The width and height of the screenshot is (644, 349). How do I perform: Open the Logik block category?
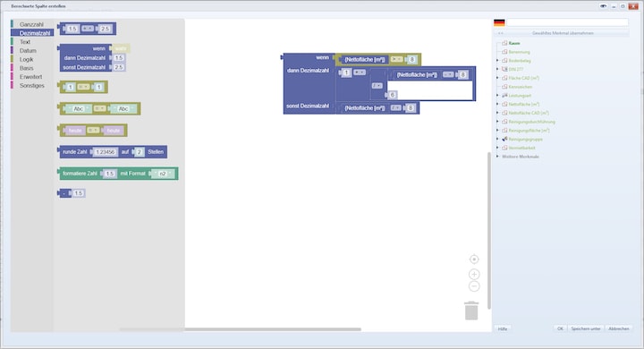point(26,59)
